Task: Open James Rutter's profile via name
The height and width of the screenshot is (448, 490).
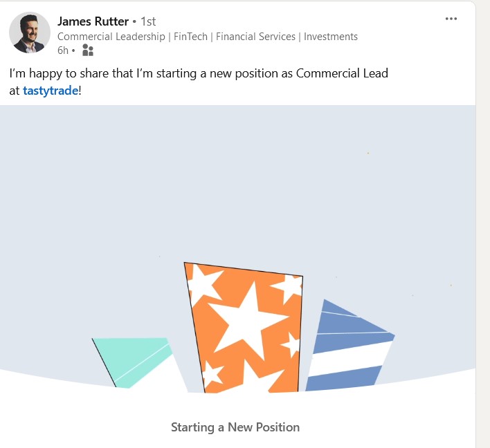Action: [x=93, y=21]
